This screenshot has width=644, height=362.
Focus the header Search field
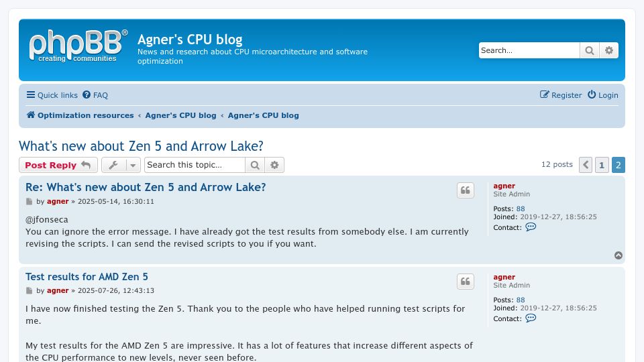(x=529, y=50)
